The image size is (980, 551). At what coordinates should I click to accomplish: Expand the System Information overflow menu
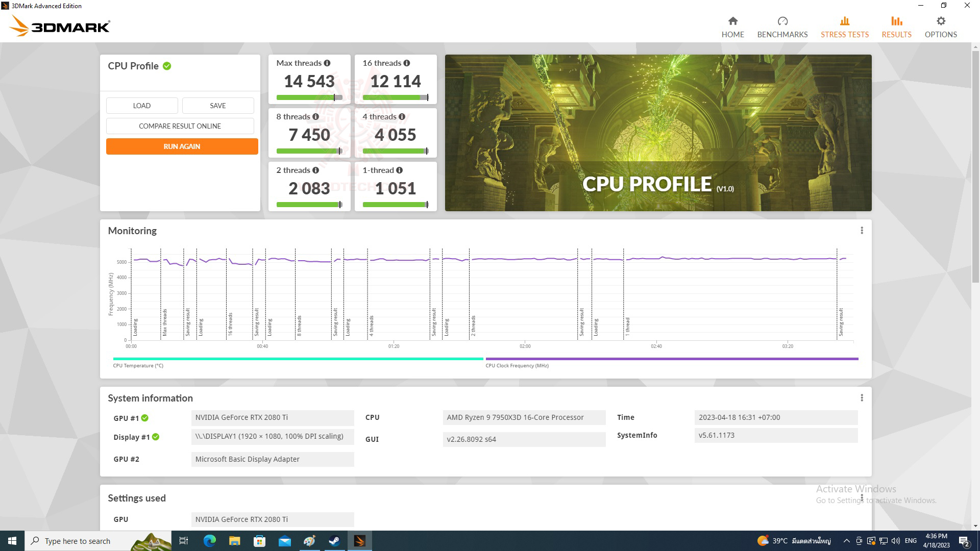click(862, 397)
